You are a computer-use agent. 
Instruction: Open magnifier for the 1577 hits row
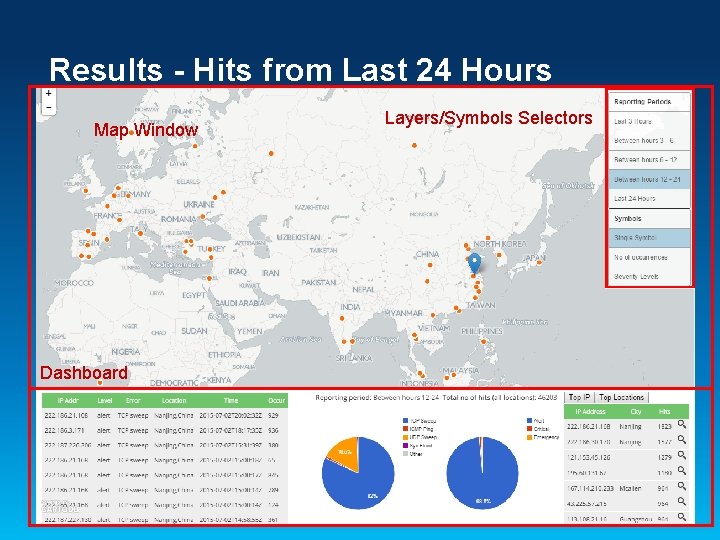click(682, 440)
